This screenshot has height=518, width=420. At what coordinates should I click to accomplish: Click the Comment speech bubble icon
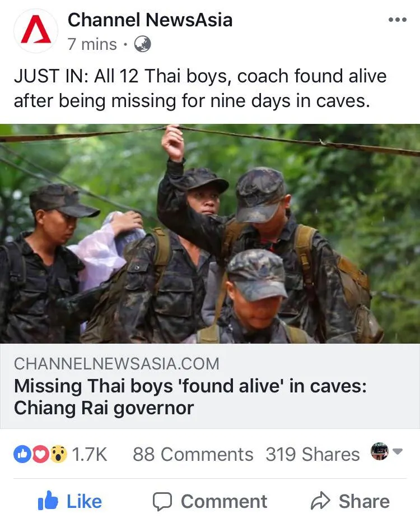tap(162, 502)
